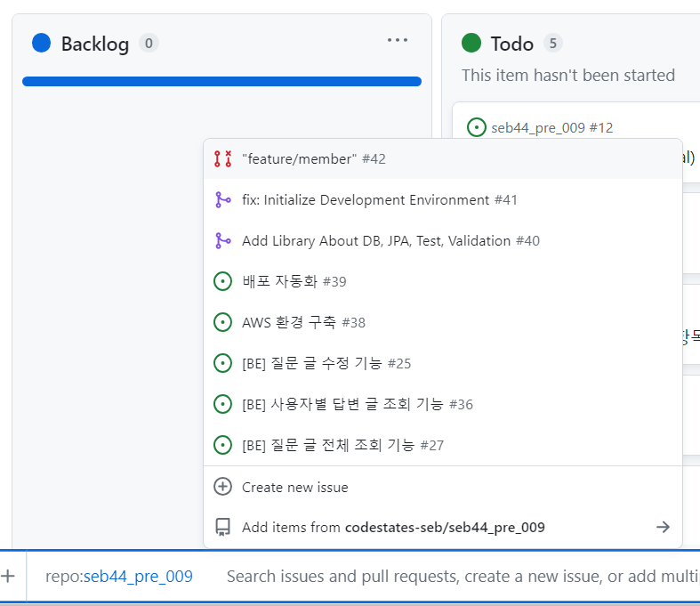
Task: Select [BE] 질문 글 수정 기능 #25
Action: point(443,363)
